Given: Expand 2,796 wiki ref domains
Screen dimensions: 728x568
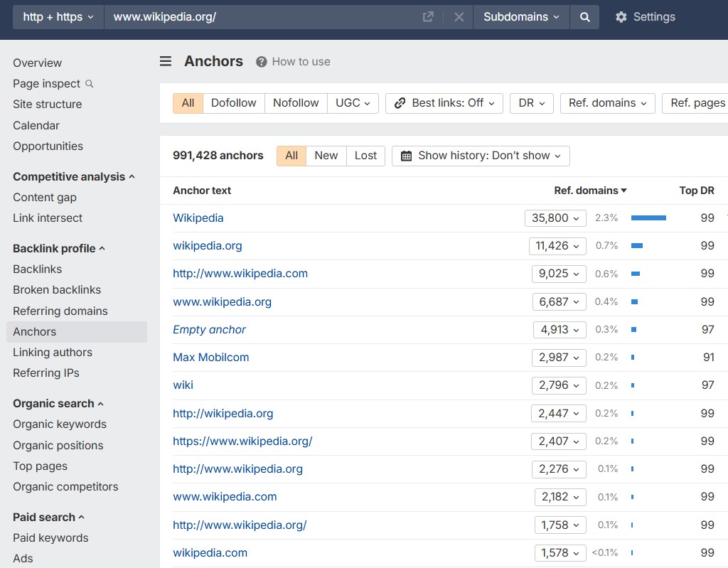Looking at the screenshot, I should pyautogui.click(x=559, y=385).
